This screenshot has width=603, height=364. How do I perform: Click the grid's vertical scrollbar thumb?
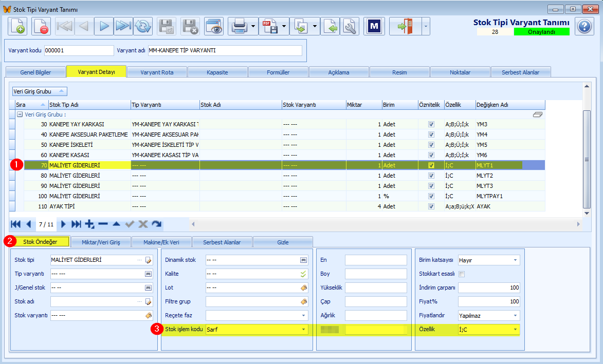587,159
